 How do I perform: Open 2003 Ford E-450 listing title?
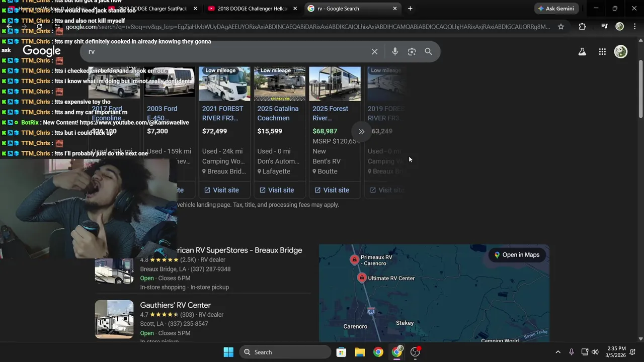162,113
